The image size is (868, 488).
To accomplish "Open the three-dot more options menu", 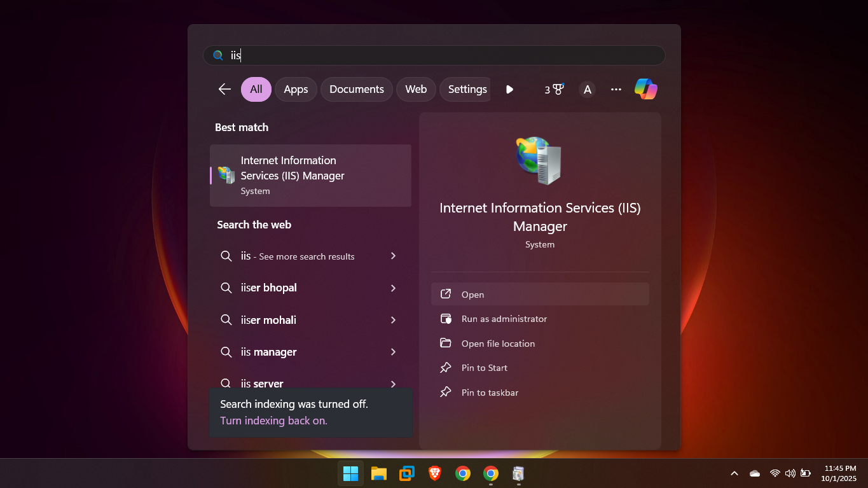I will pyautogui.click(x=616, y=89).
